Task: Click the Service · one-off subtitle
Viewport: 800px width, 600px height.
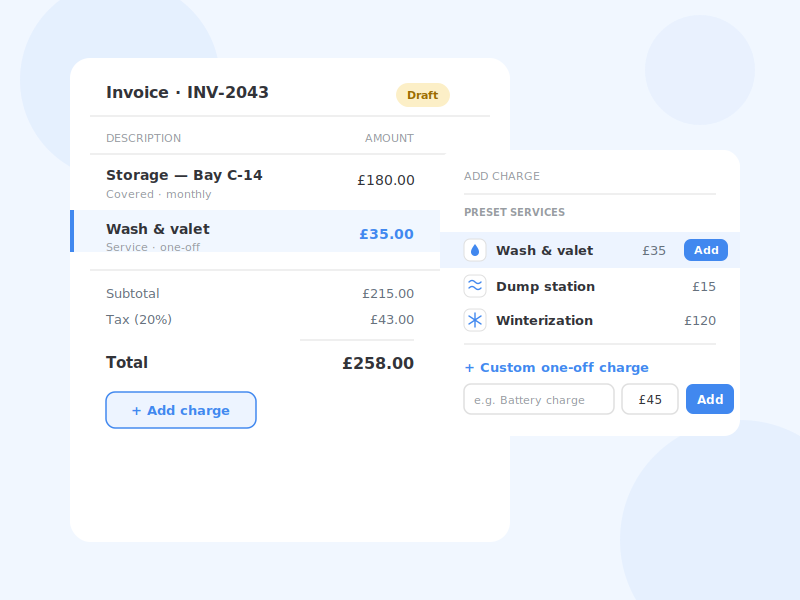Action: [153, 247]
